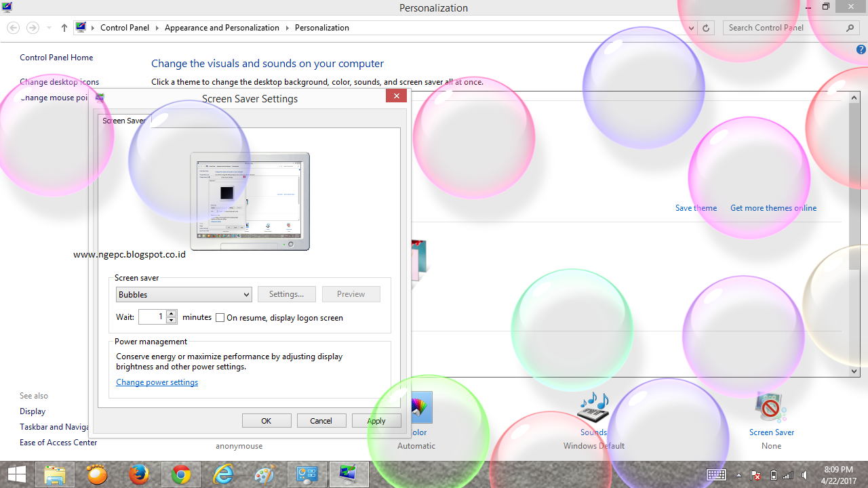Image resolution: width=868 pixels, height=488 pixels.
Task: Click the Change power settings link
Action: 157,382
